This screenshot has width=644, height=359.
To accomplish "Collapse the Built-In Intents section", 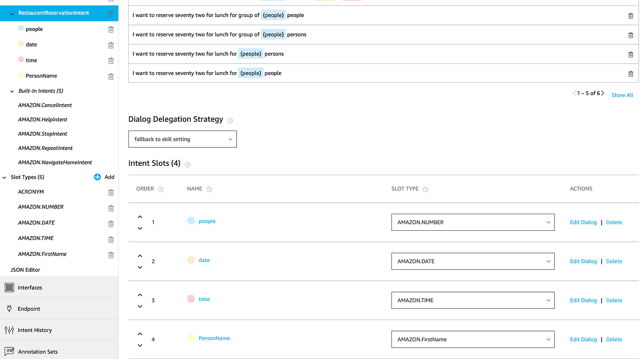I will [11, 91].
